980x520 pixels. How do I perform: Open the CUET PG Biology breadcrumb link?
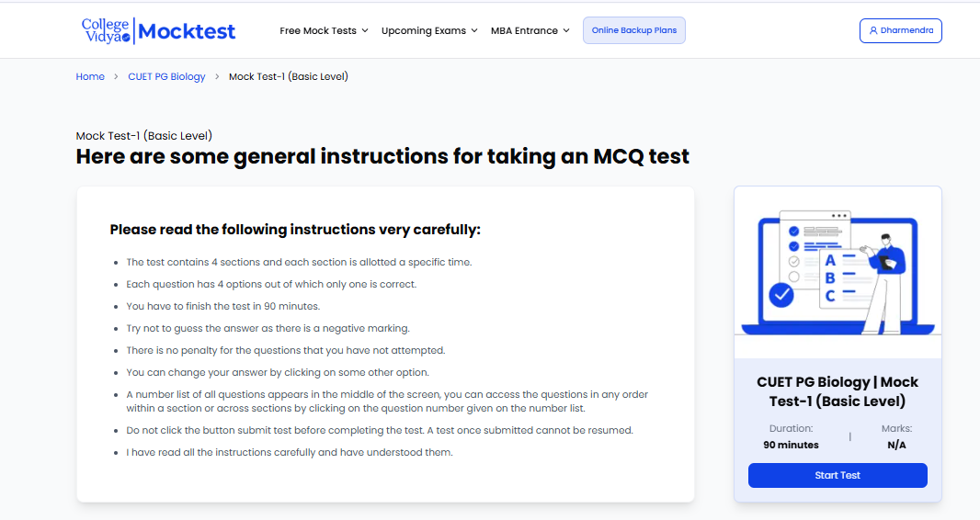pyautogui.click(x=166, y=77)
